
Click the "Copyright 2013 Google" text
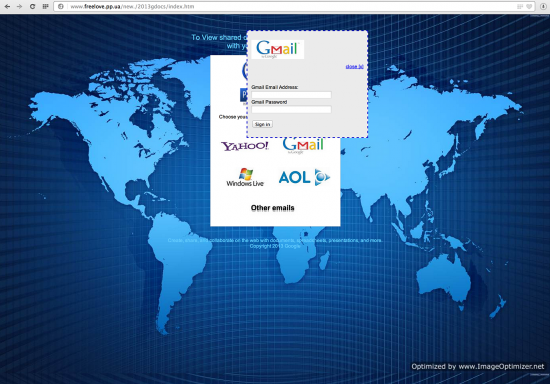[x=275, y=246]
